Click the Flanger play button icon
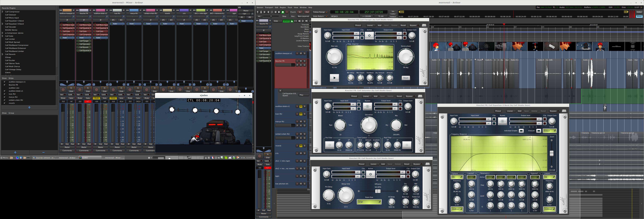The width and height of the screenshot is (644, 219). [x=334, y=78]
